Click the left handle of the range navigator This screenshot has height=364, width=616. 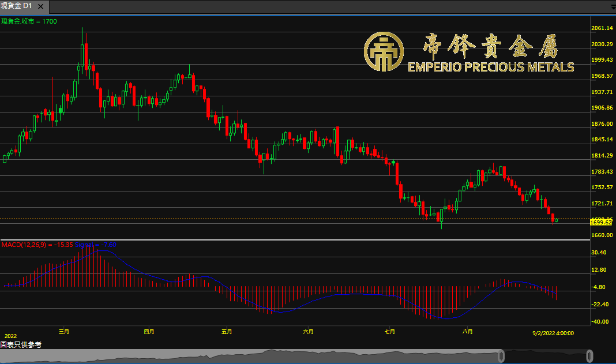point(501,355)
